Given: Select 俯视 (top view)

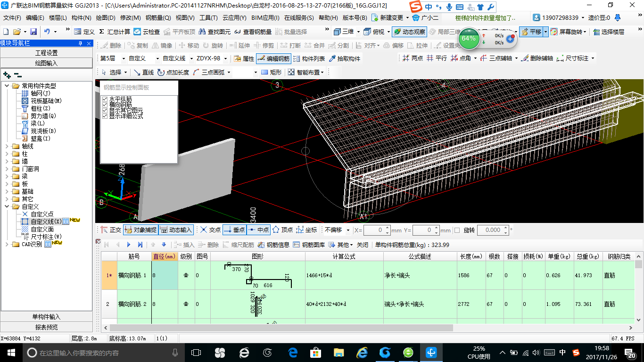Looking at the screenshot, I should (x=375, y=32).
